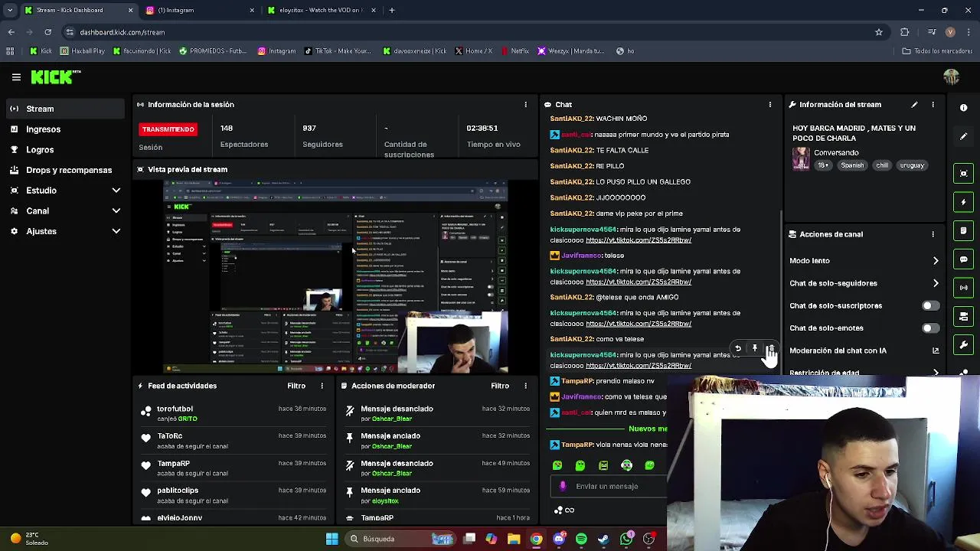Viewport: 980px width, 551px height.
Task: Open the hamburger menu next to Kick logo
Action: pyautogui.click(x=16, y=77)
